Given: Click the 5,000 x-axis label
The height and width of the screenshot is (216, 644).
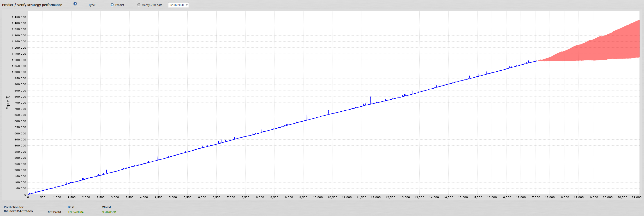Looking at the screenshot, I should click(x=173, y=197).
